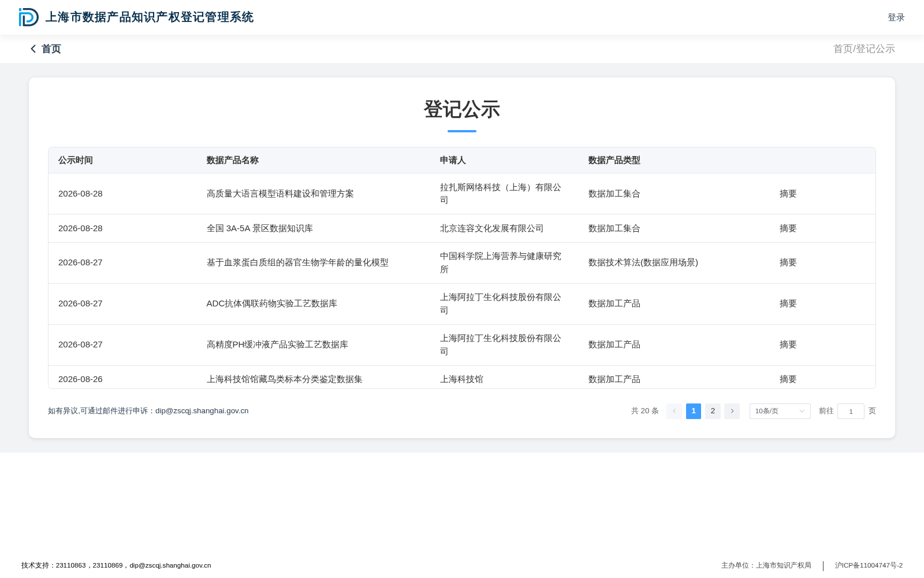
Task: Click the 首页/登记公示 breadcrumb
Action: [x=864, y=49]
